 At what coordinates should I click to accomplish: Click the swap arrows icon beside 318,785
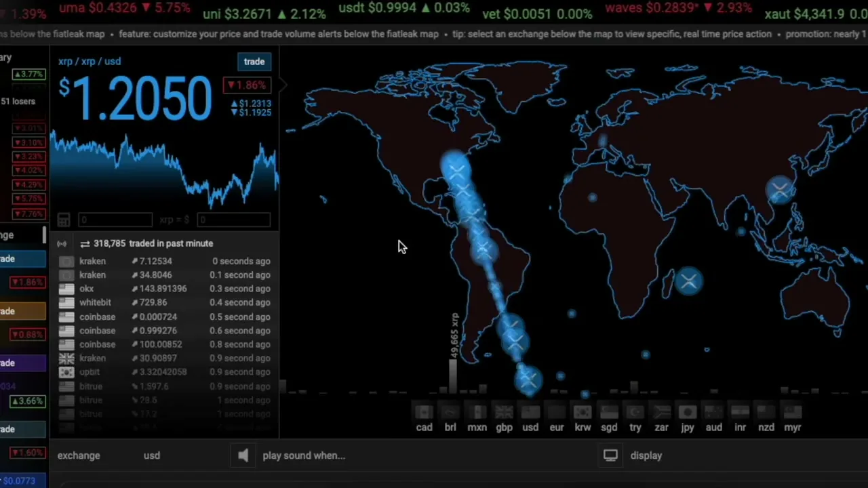(85, 243)
